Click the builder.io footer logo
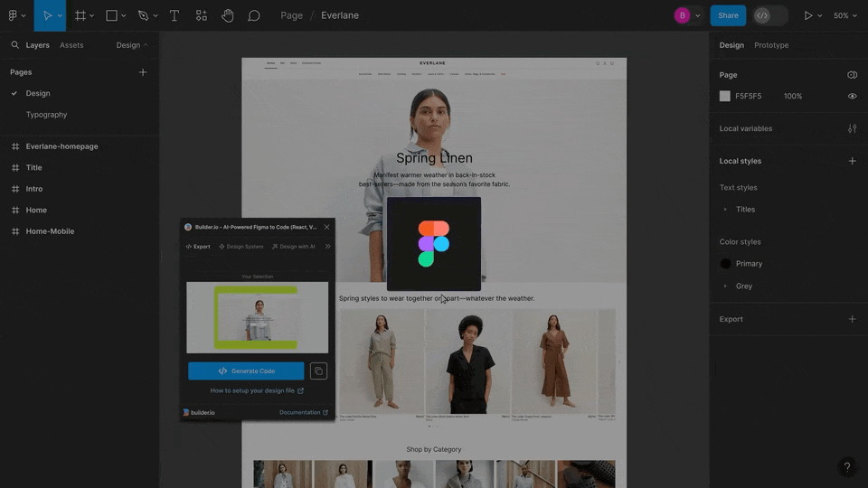The width and height of the screenshot is (868, 488). (199, 412)
